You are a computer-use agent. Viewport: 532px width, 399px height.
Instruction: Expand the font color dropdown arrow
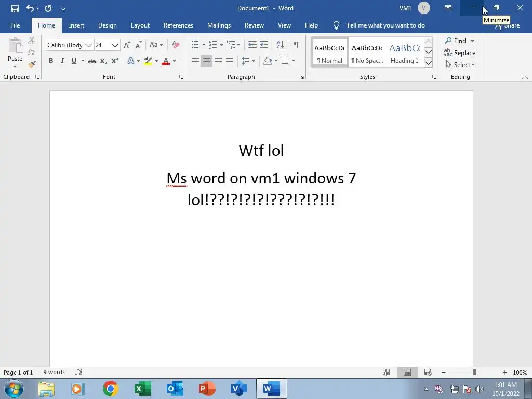(x=175, y=61)
